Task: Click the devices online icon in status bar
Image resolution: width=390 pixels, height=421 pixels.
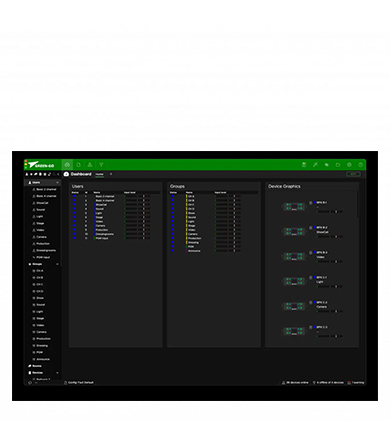Action: [284, 383]
